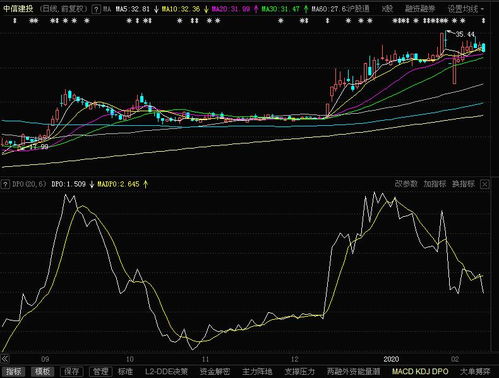Screen dimensions: 499x378
Task: Open the 资金解密 tab
Action: click(x=215, y=371)
